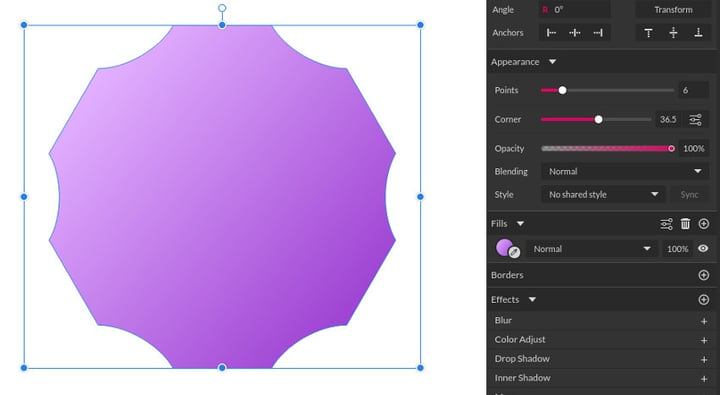Click the left-middle selection handle
This screenshot has height=395, width=720.
click(x=24, y=197)
